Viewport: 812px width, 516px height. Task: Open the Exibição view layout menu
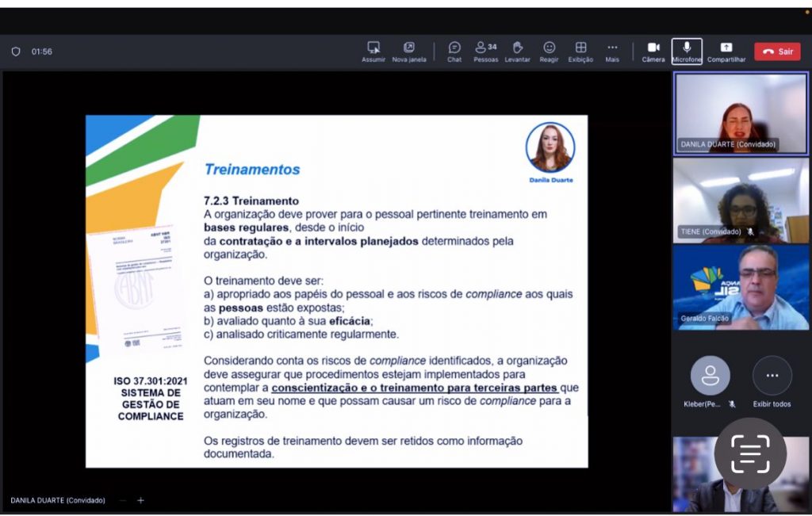580,48
